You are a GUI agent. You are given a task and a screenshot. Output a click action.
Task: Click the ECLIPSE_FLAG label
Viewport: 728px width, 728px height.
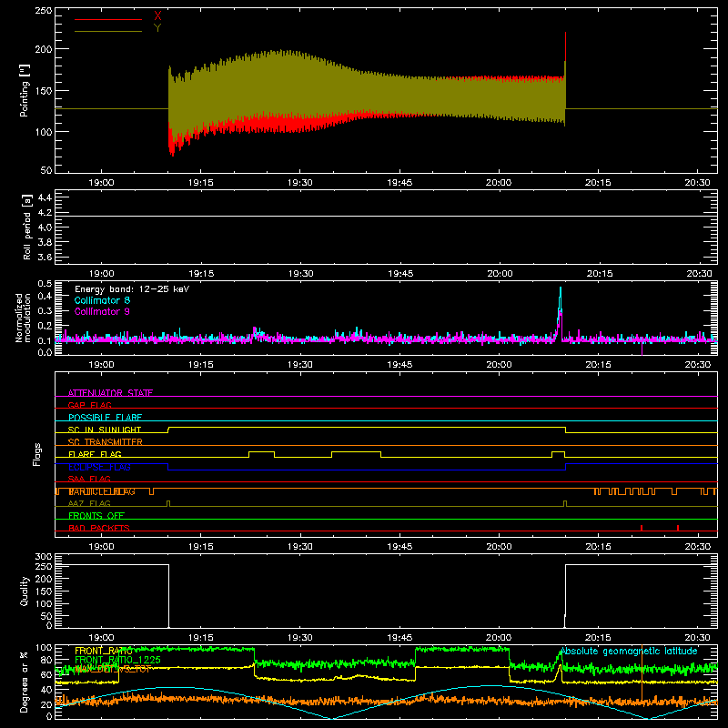coord(99,467)
